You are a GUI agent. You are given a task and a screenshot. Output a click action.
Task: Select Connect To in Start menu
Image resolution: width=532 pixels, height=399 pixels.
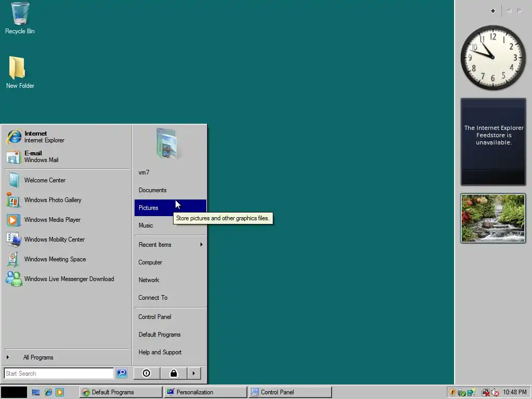click(170, 298)
